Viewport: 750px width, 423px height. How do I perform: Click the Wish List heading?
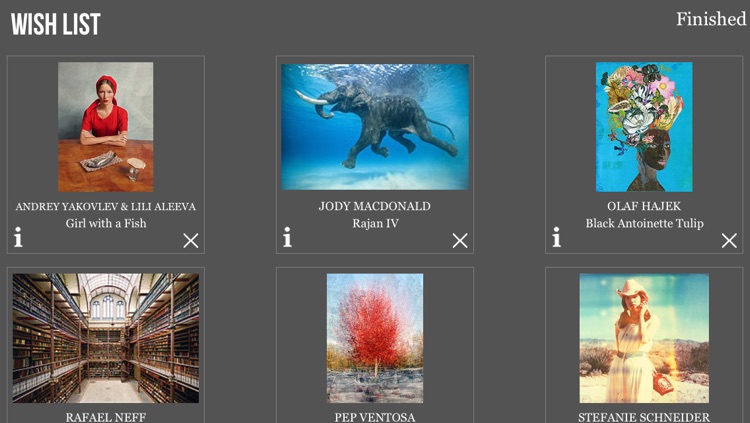[x=56, y=25]
